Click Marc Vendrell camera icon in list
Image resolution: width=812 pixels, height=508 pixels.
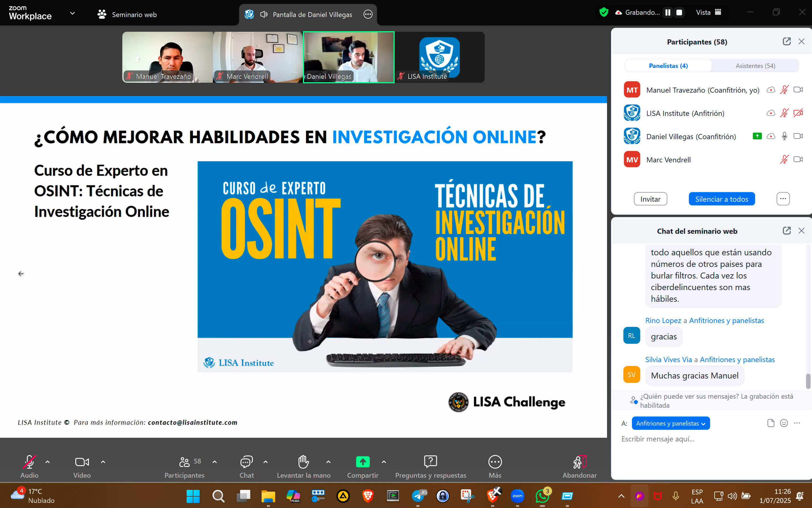tap(798, 159)
